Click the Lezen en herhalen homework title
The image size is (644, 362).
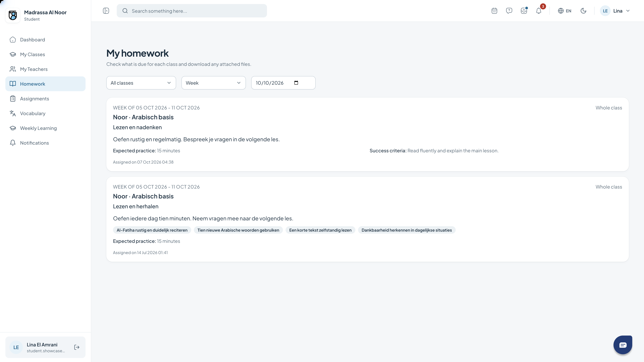[136, 207]
